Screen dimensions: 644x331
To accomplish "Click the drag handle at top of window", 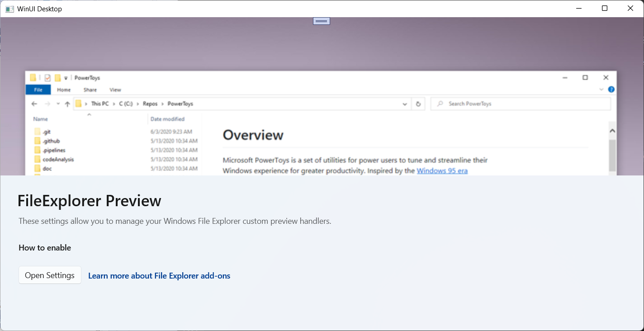I will pos(322,21).
